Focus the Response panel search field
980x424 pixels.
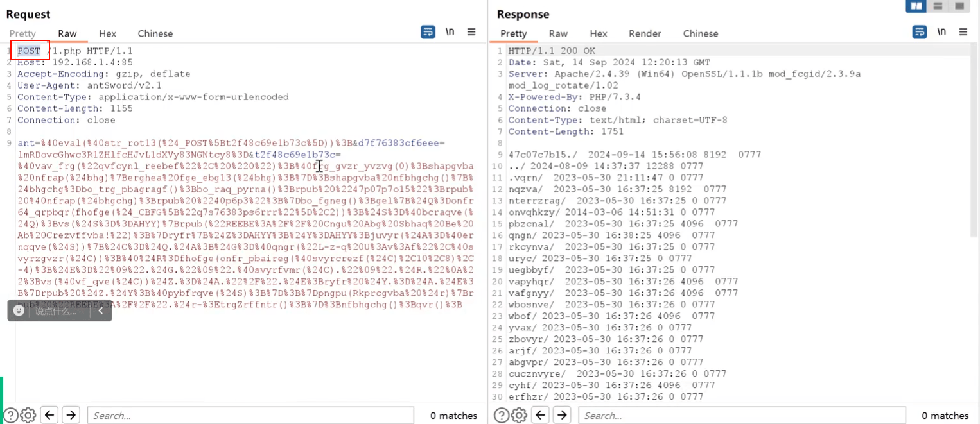pyautogui.click(x=742, y=415)
